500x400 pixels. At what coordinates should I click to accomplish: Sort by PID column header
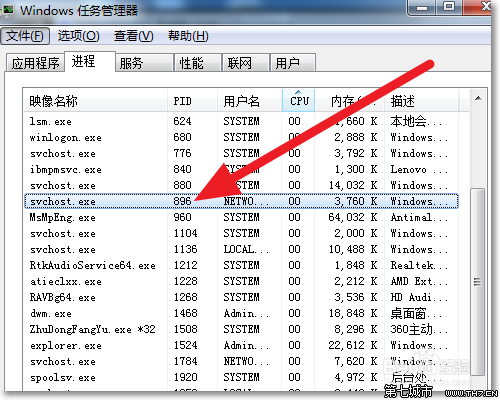pyautogui.click(x=192, y=100)
